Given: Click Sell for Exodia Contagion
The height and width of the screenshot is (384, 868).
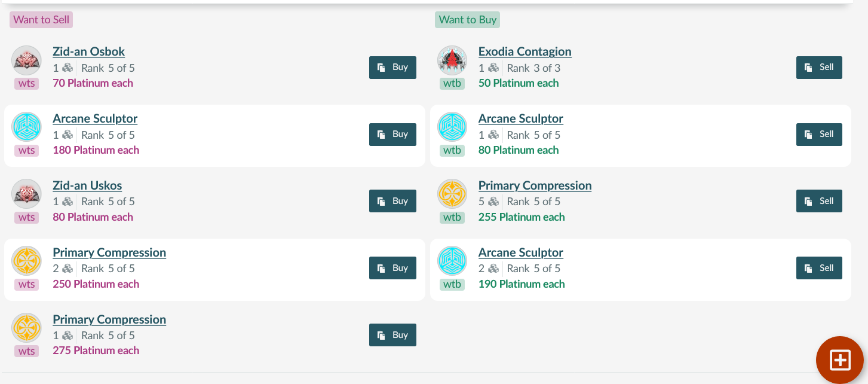Looking at the screenshot, I should 819,68.
